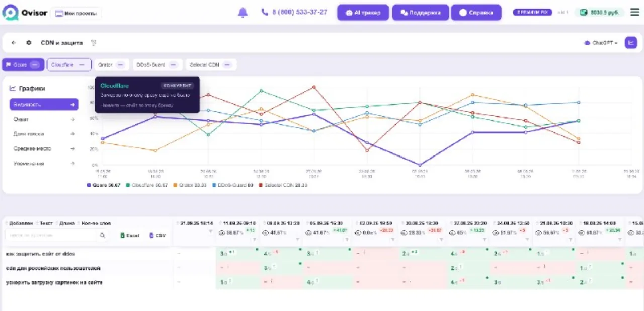The width and height of the screenshot is (644, 311).
Task: Open the hamburger menu in the header
Action: pyautogui.click(x=635, y=12)
